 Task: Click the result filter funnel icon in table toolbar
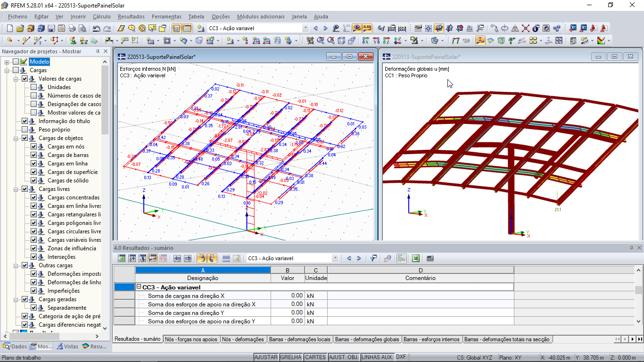coord(373,258)
